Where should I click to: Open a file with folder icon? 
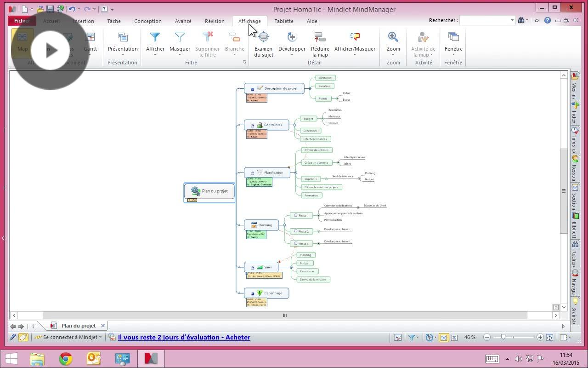pos(40,9)
